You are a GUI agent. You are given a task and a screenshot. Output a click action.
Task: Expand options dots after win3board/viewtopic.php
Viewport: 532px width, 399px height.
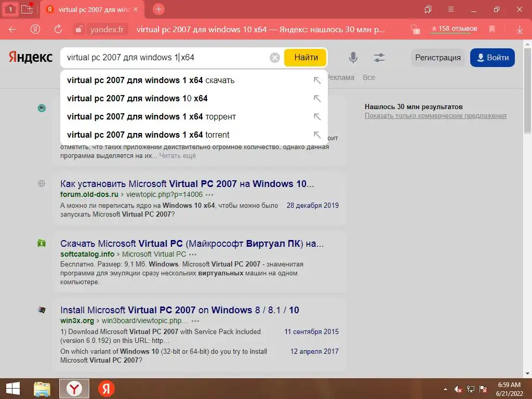pyautogui.click(x=195, y=321)
